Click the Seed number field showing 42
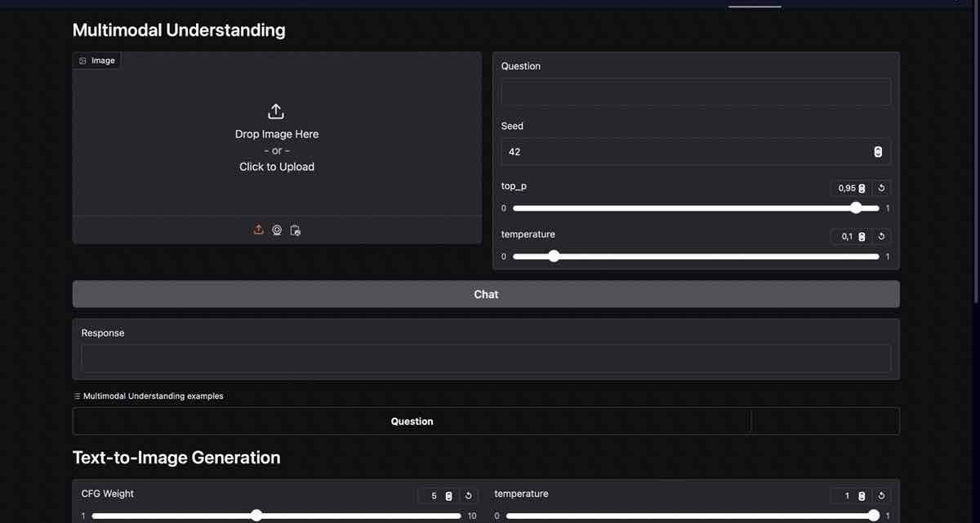 point(696,151)
